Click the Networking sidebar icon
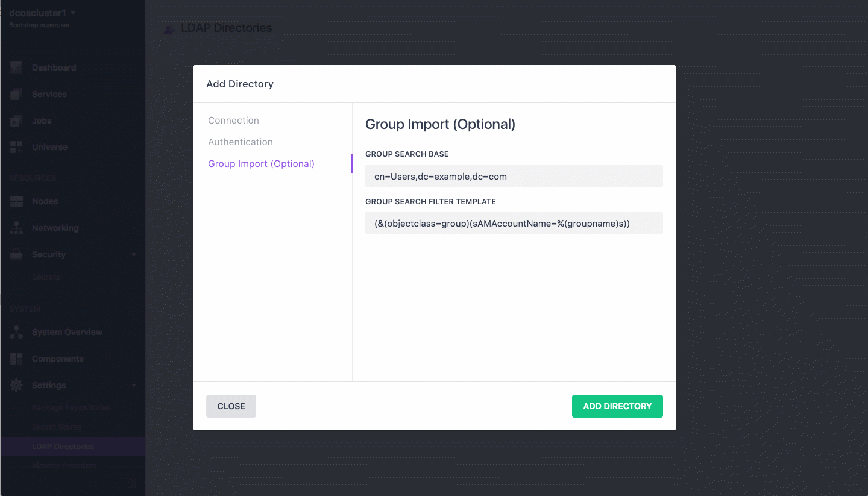Viewport: 868px width, 496px height. (16, 228)
